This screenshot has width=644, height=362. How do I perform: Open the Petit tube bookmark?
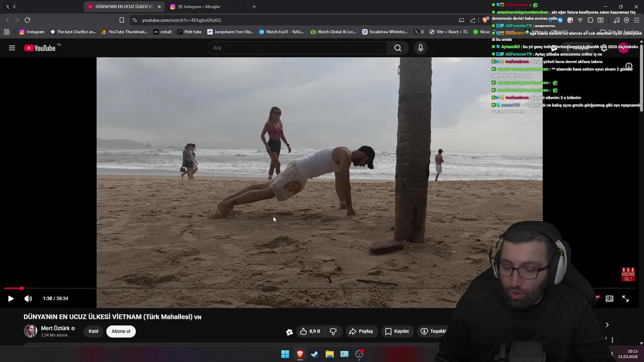tap(189, 32)
